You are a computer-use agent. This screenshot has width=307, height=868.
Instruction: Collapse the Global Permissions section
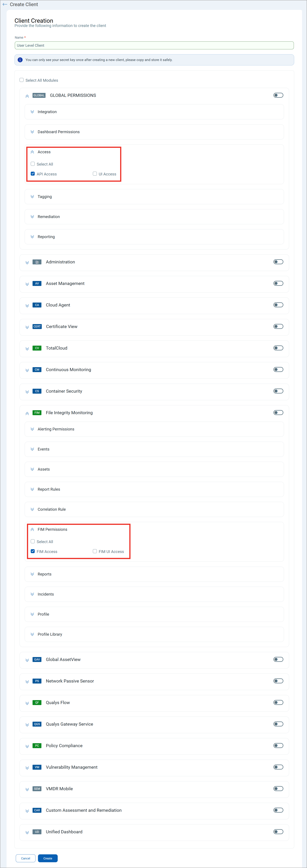pos(27,96)
